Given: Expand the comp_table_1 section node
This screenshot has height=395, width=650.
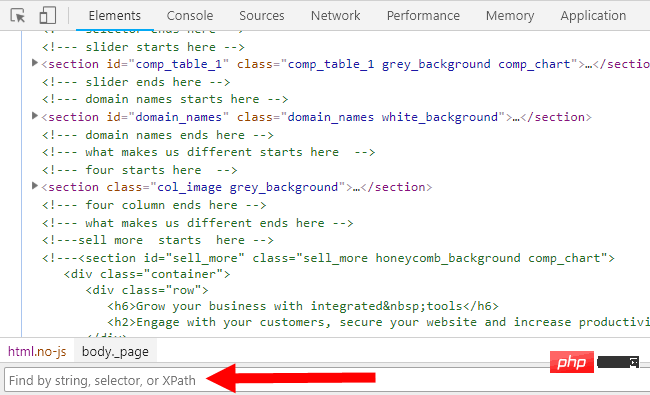Looking at the screenshot, I should tap(35, 63).
